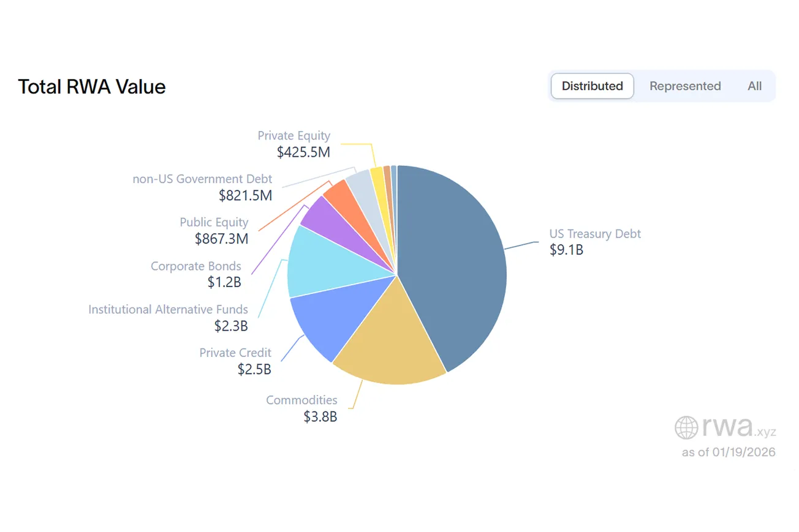Click the Private Credit label

coord(235,353)
